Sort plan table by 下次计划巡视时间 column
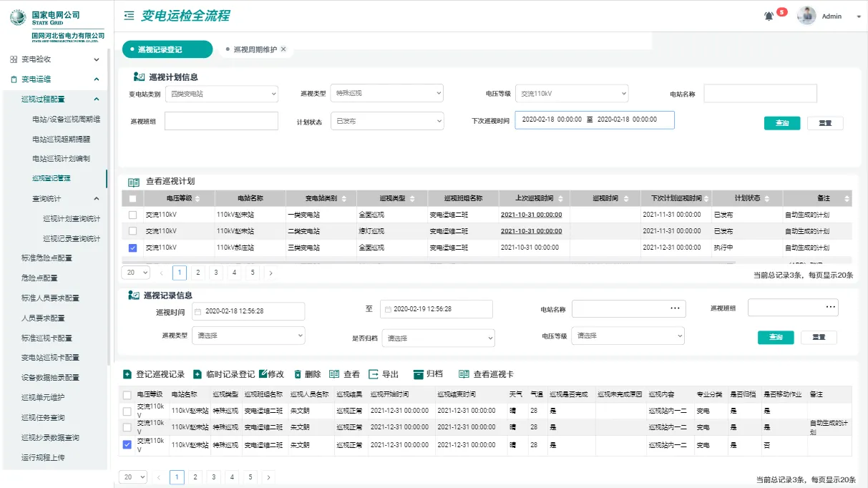Viewport: 868px width, 488px height. tap(706, 198)
